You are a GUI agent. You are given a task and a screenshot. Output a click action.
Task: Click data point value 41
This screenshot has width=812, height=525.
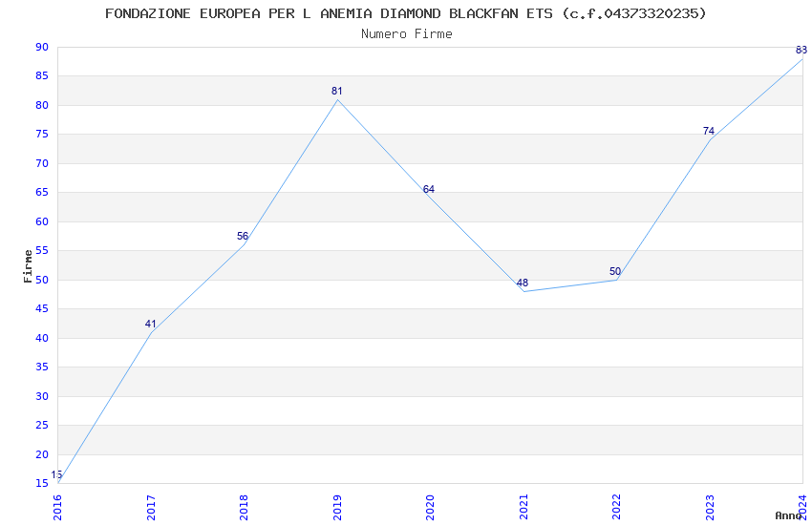click(150, 324)
